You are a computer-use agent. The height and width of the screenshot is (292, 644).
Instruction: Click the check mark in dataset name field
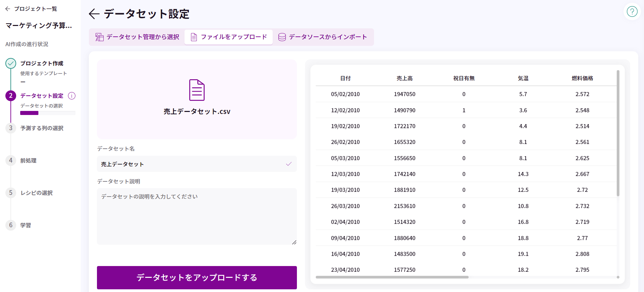tap(289, 164)
